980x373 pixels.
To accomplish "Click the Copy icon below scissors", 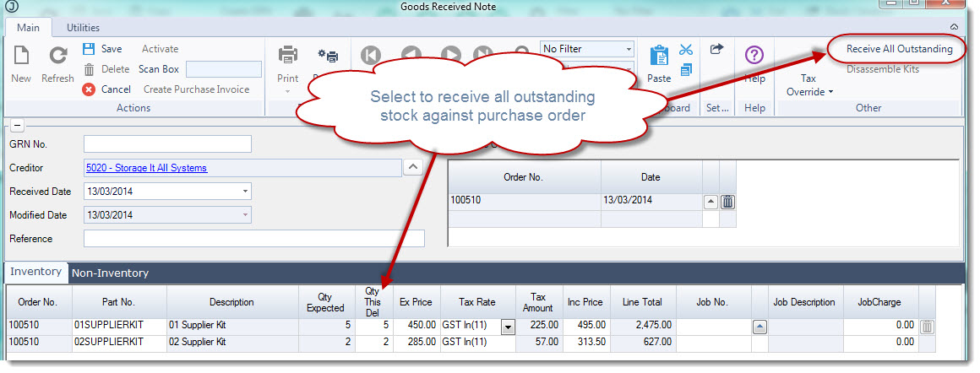I will coord(686,69).
